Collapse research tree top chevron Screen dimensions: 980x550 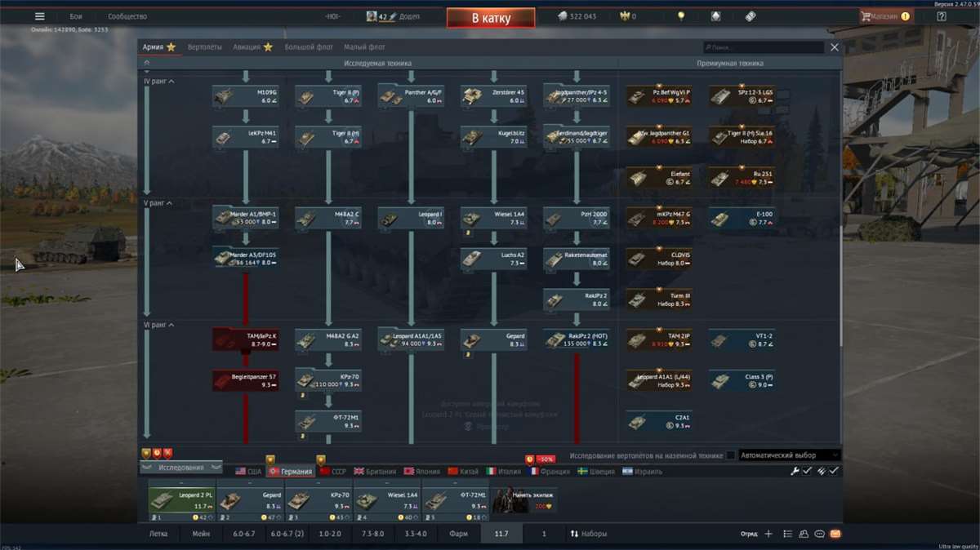point(147,63)
